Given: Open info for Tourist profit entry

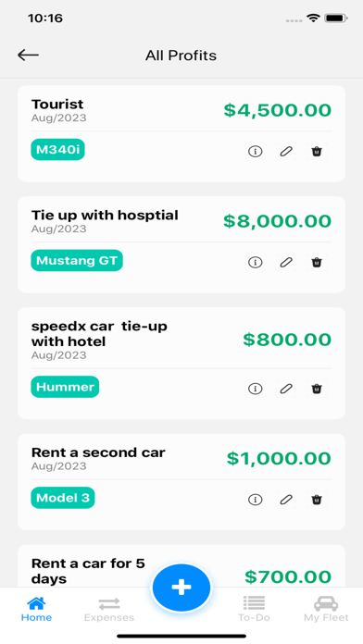Looking at the screenshot, I should coord(256,152).
